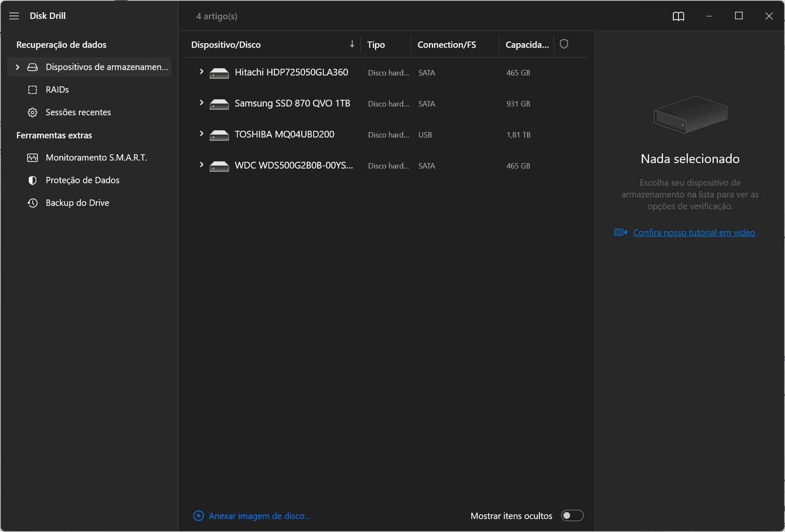Screen dimensions: 785x532
Task: Open the Confira nosso tutorial em vídeo link
Action: coord(694,232)
